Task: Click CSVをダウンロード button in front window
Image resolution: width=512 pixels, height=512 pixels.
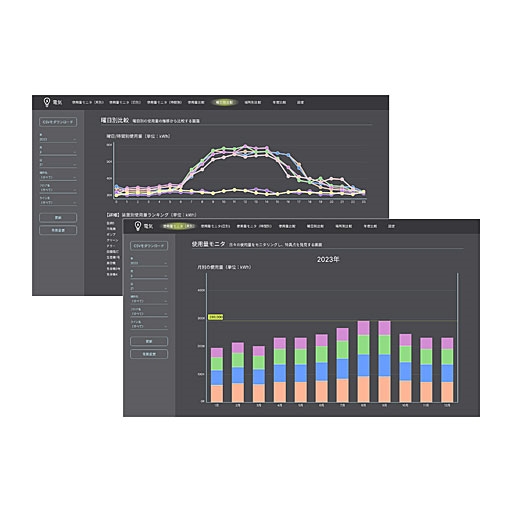Action: click(149, 246)
